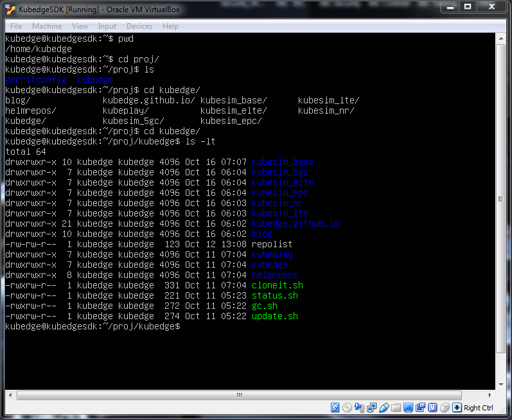512x420 pixels.
Task: Click the kubesim_elte directory in the ls -lt listing
Action: [x=283, y=182]
